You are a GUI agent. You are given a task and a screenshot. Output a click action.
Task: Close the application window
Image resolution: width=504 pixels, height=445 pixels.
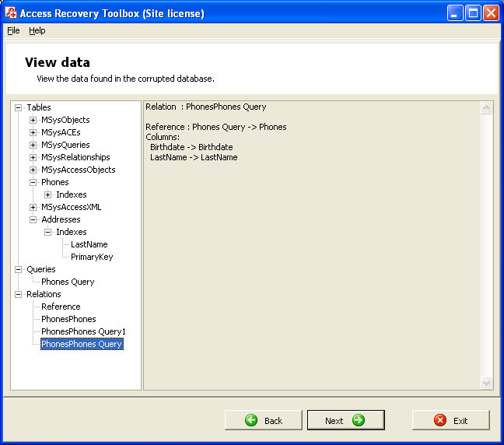[x=492, y=13]
